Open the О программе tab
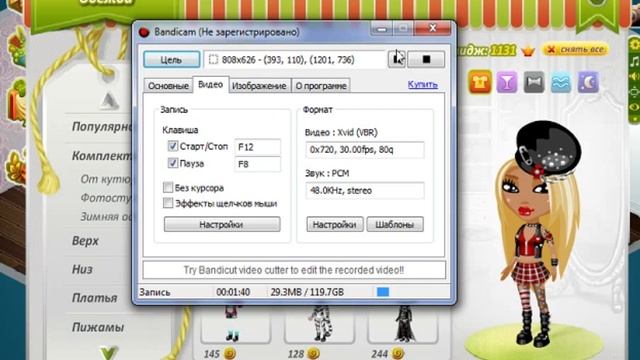 tap(321, 86)
